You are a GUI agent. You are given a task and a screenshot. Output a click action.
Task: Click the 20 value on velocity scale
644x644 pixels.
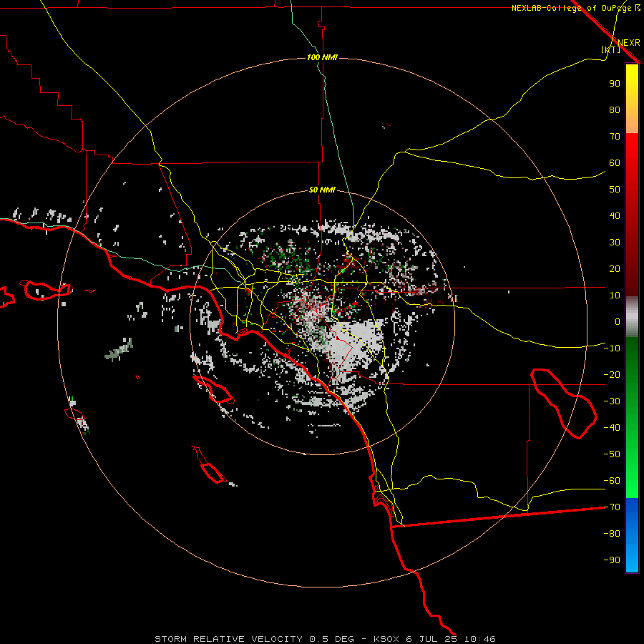click(x=615, y=268)
